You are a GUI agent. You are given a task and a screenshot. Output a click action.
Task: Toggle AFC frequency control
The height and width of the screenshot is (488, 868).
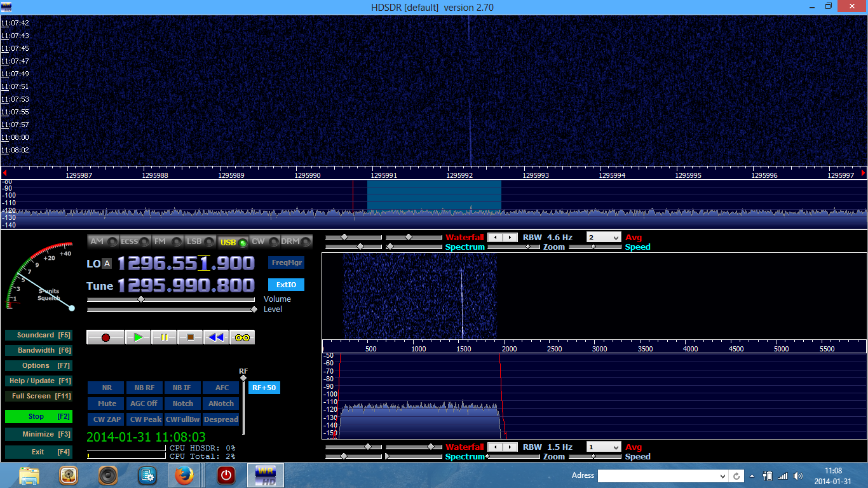[221, 388]
